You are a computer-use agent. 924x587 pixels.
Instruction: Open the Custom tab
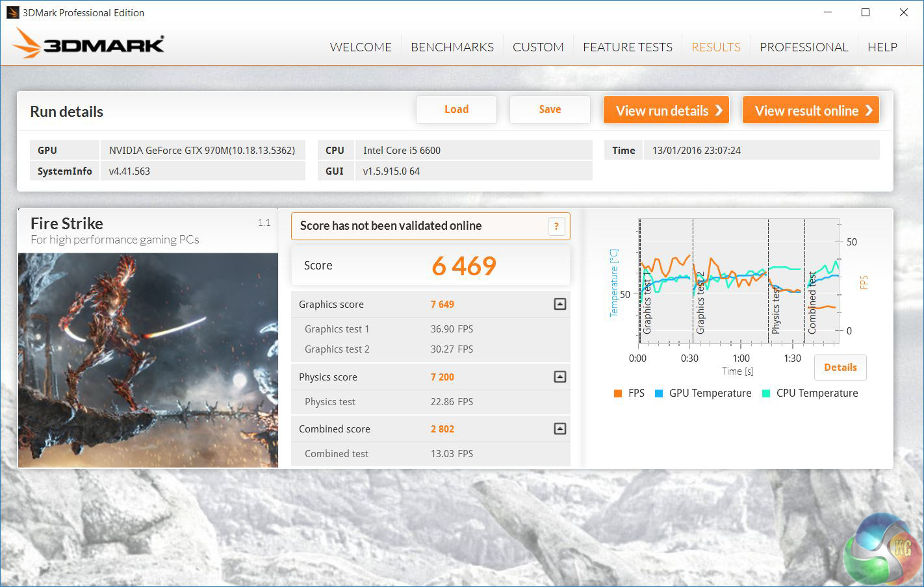click(538, 47)
